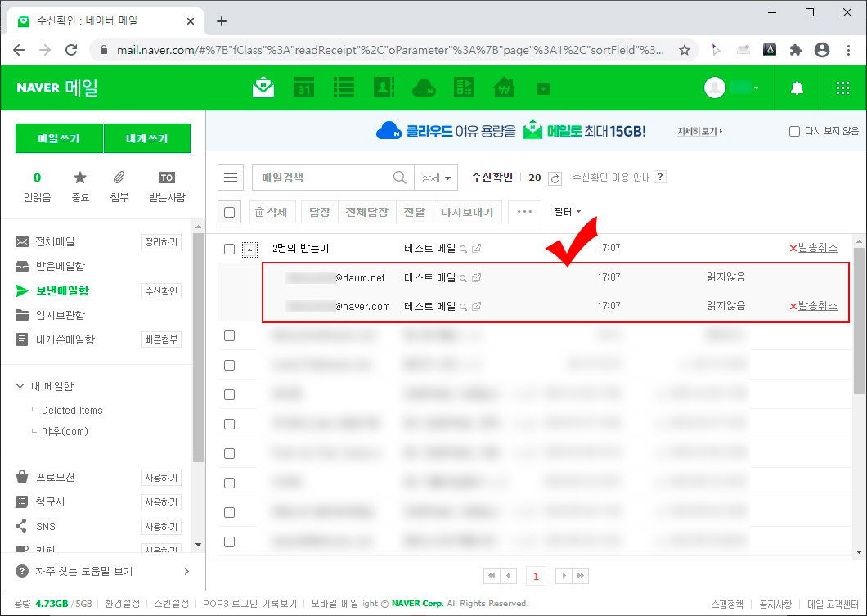
Task: Open Naver Cloud MYBOX icon
Action: [425, 88]
